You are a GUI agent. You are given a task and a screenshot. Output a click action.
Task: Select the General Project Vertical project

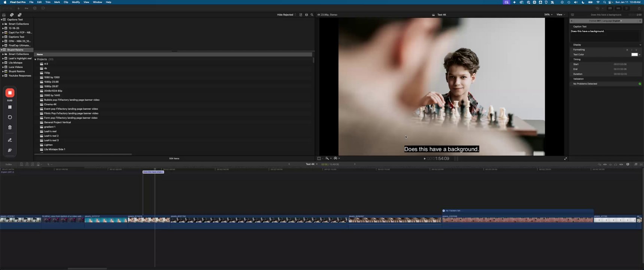pyautogui.click(x=57, y=123)
